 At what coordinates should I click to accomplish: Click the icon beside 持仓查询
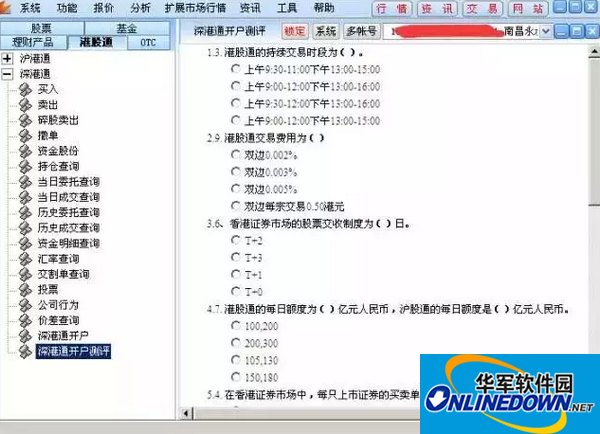(x=25, y=166)
